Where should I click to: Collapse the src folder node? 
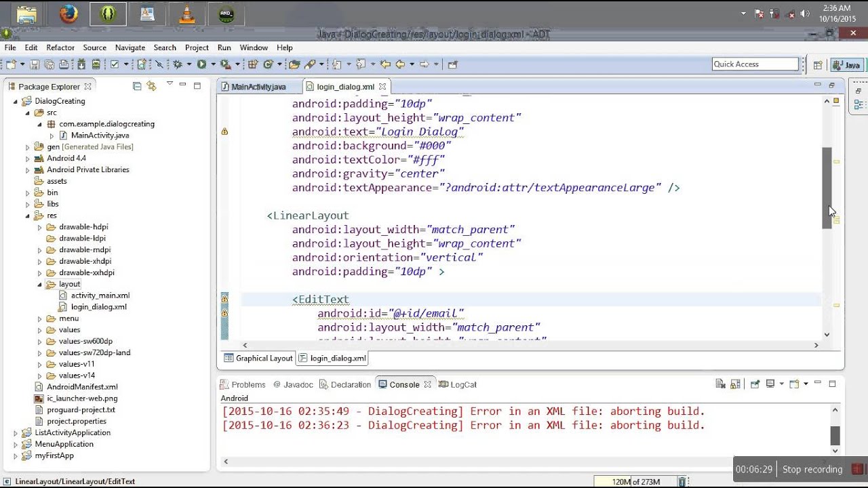[28, 113]
